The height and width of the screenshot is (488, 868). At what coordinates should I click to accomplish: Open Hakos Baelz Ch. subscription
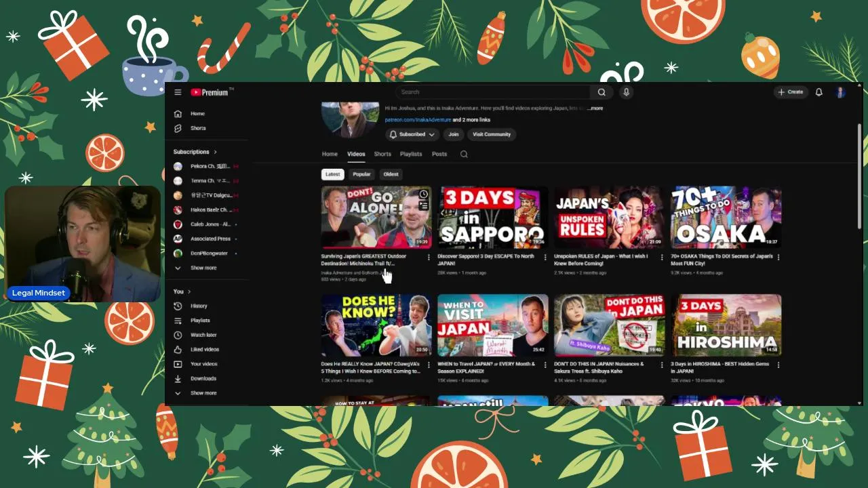click(x=207, y=209)
